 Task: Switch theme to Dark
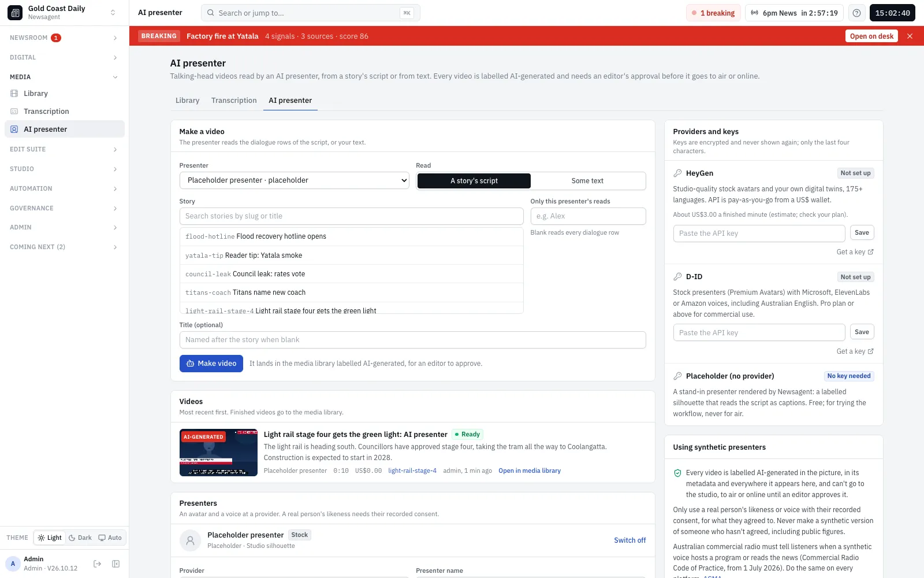pos(80,538)
